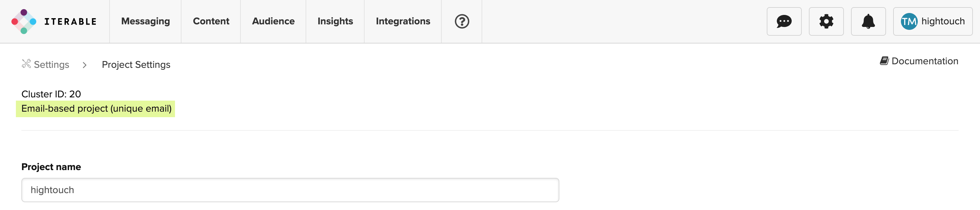This screenshot has height=210, width=980.
Task: Click the Documentation book icon
Action: coord(884,60)
